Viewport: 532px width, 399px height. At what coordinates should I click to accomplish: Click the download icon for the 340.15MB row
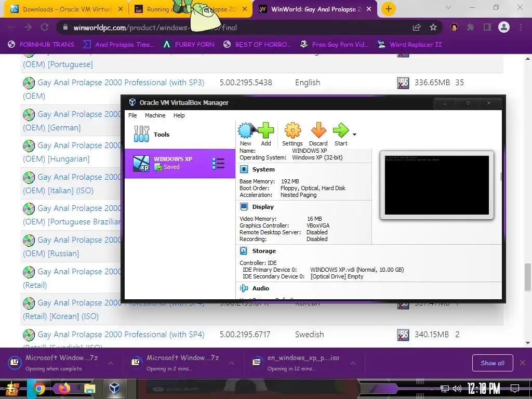click(x=403, y=335)
